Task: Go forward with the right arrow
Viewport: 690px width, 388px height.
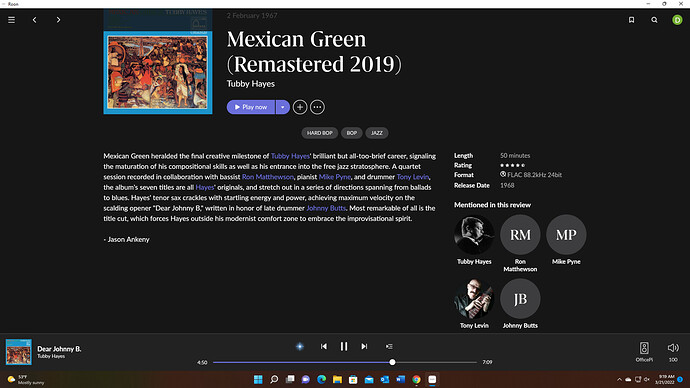Action: point(58,20)
